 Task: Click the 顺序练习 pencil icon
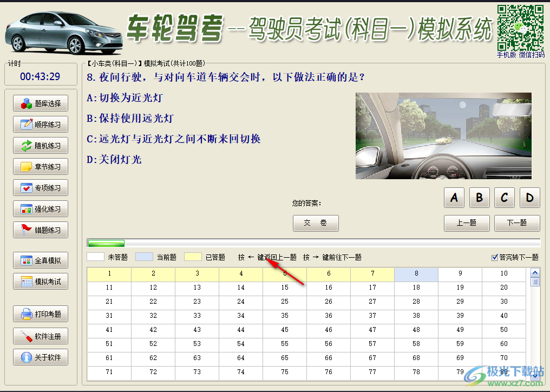click(27, 124)
